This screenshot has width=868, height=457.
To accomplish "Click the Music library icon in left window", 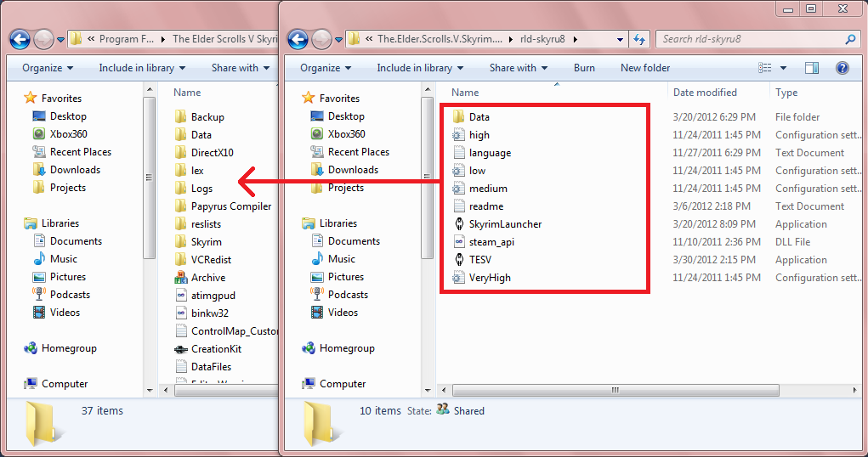I will 39,259.
